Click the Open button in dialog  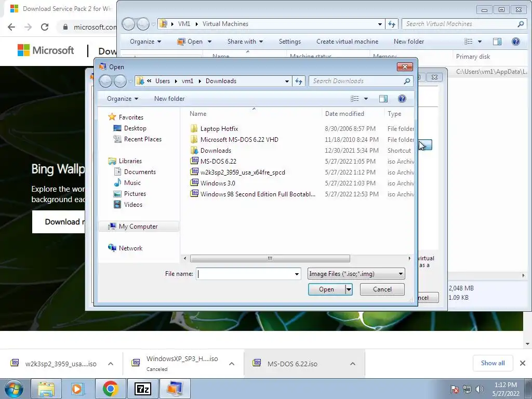pyautogui.click(x=326, y=289)
